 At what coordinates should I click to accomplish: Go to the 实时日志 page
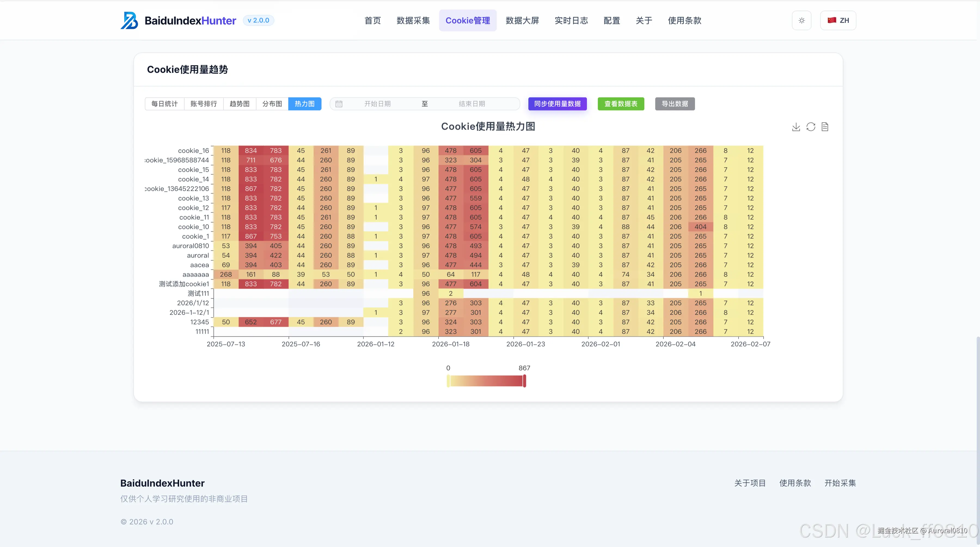[571, 20]
